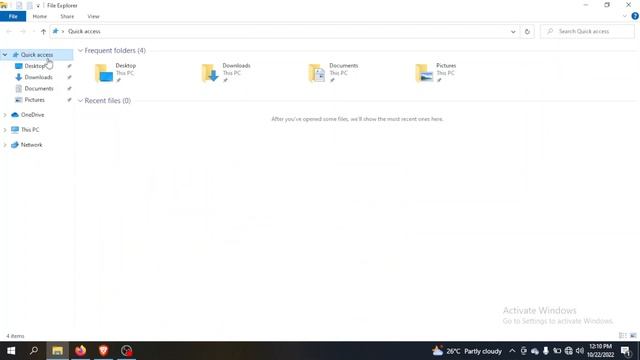Open the Windows Start menu
Screen dimensions: 640x360
click(11, 351)
